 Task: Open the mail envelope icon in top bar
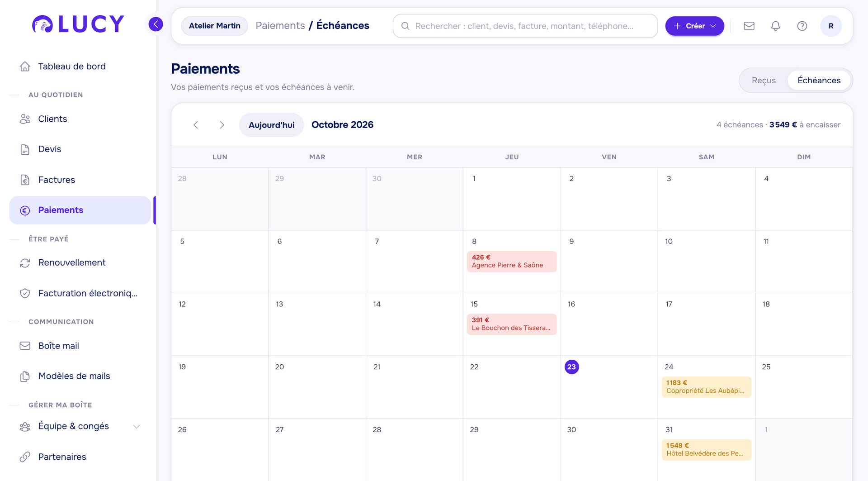coord(749,26)
